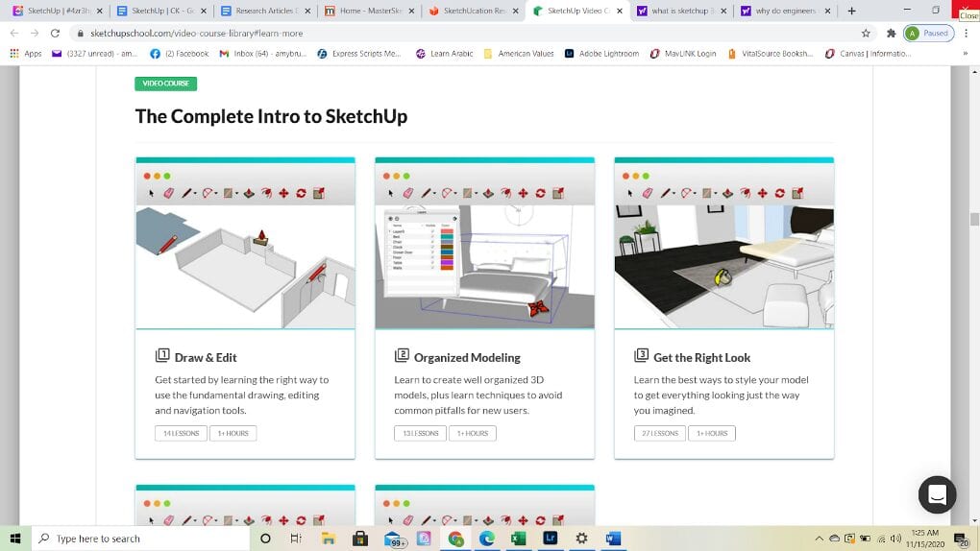The height and width of the screenshot is (551, 980).
Task: Open the MavLINK Login bookmark
Action: [x=683, y=54]
